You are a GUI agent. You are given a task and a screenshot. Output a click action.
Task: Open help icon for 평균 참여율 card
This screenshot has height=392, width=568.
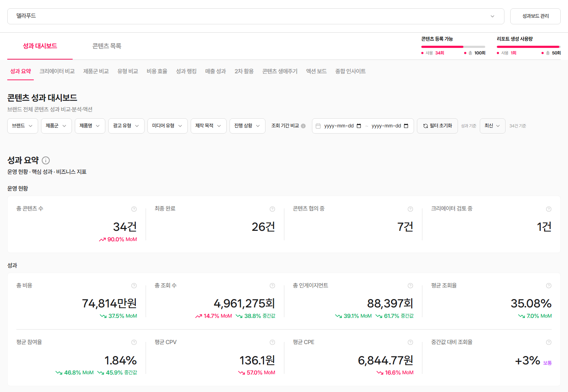point(134,342)
